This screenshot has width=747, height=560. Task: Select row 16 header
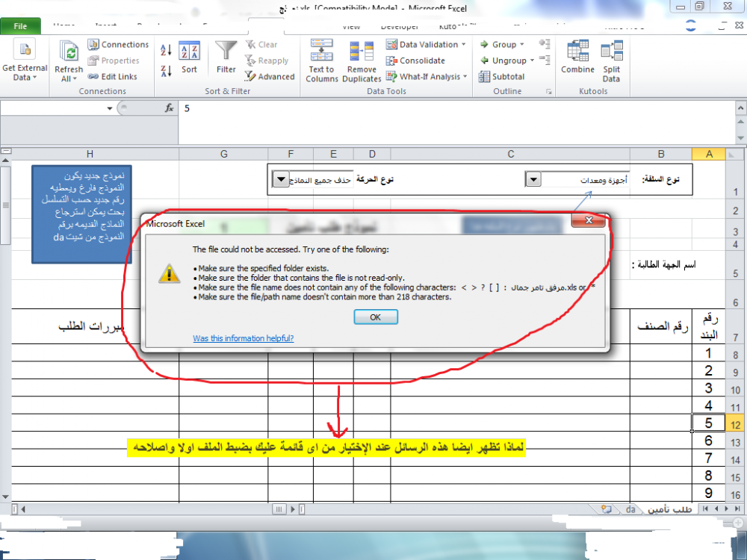coord(735,495)
